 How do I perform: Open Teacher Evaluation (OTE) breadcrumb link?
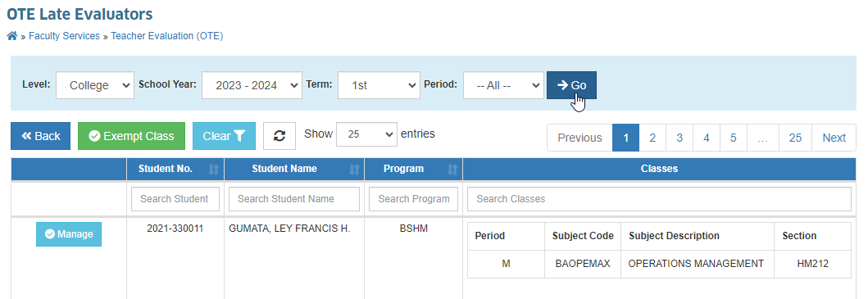(167, 36)
